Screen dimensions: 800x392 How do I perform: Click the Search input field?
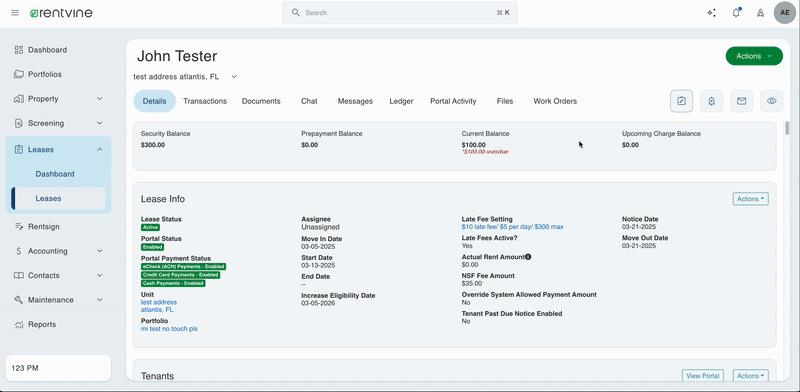coord(400,13)
